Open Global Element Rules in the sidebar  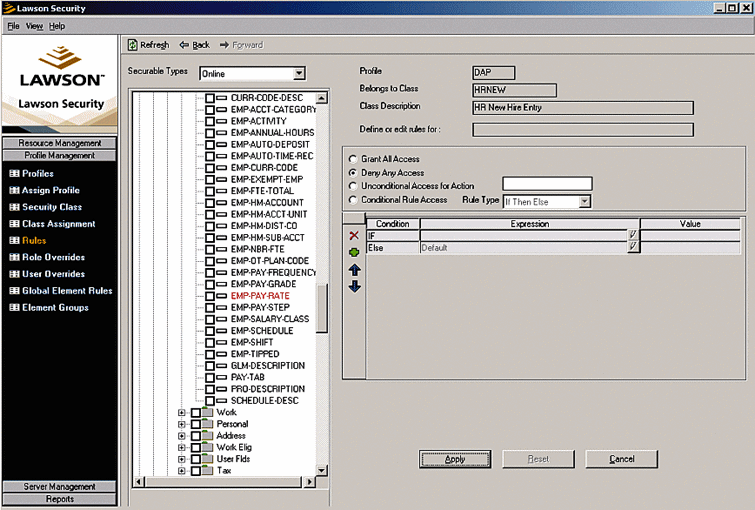click(61, 291)
